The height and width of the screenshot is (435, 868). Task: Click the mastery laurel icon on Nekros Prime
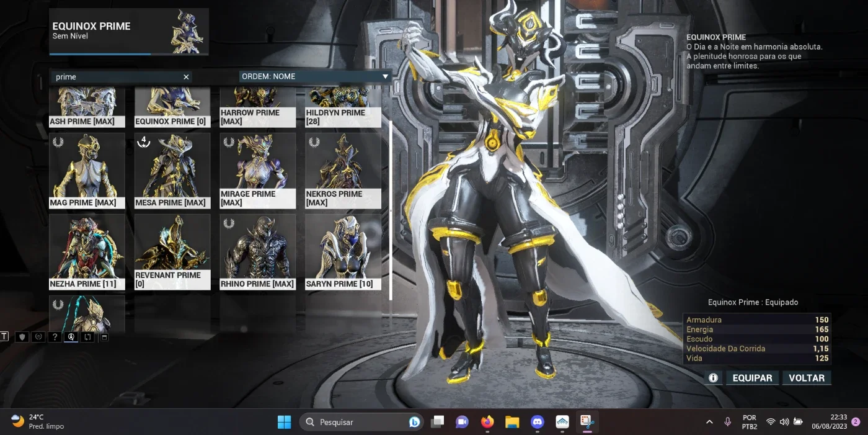pos(315,142)
